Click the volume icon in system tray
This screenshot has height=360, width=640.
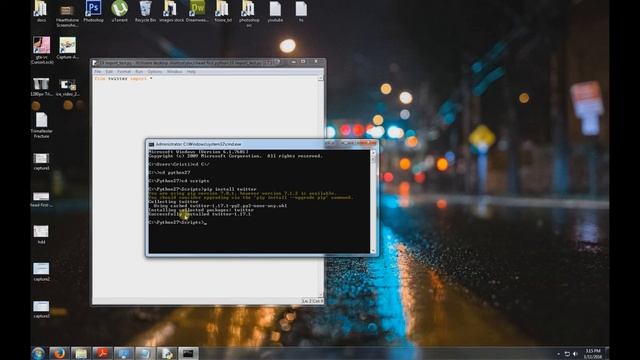(x=576, y=354)
